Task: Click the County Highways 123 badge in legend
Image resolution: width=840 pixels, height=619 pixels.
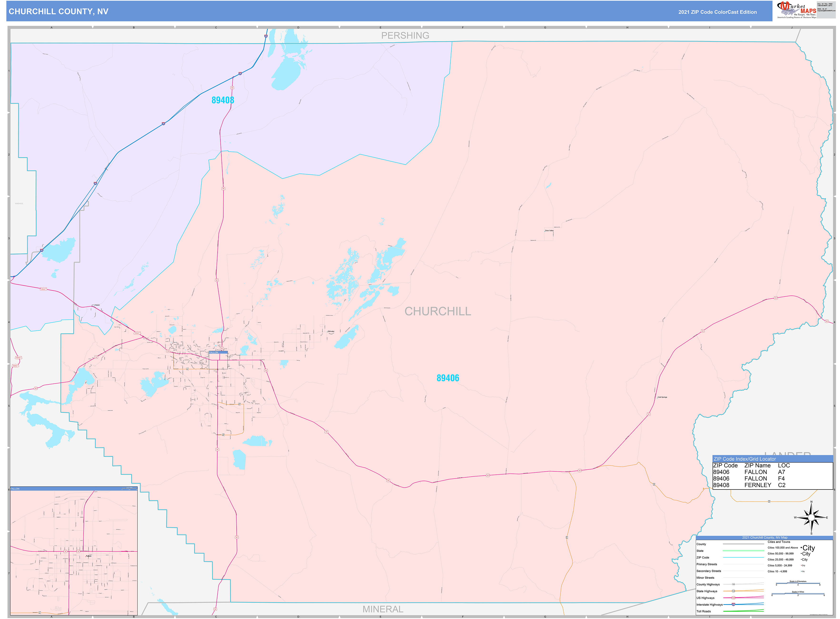Action: 734,584
